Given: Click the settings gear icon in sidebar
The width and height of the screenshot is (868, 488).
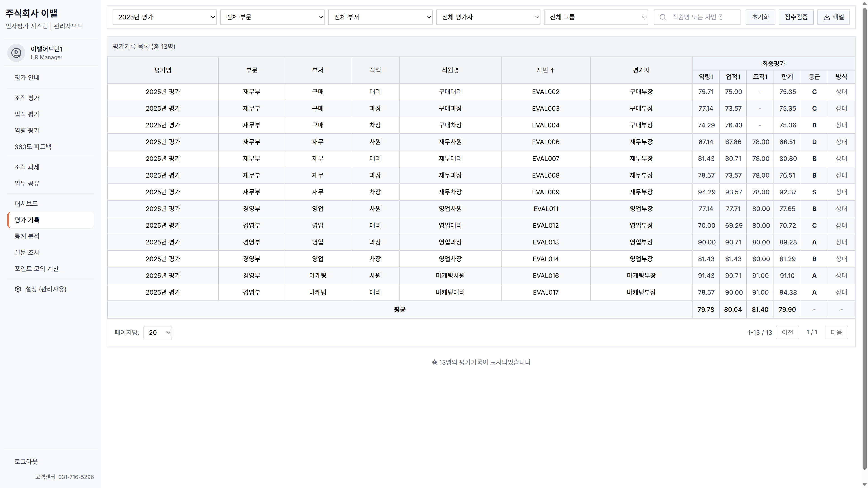Looking at the screenshot, I should [x=18, y=289].
